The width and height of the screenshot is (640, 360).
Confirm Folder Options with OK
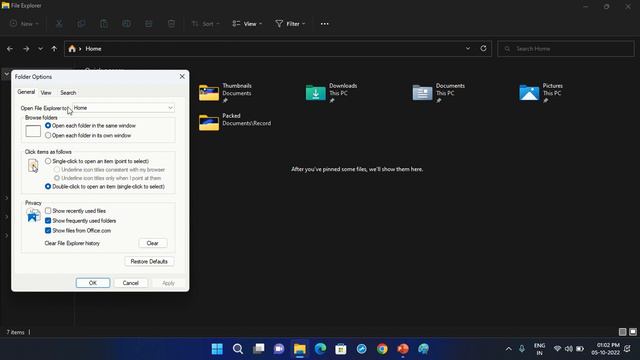(93, 283)
